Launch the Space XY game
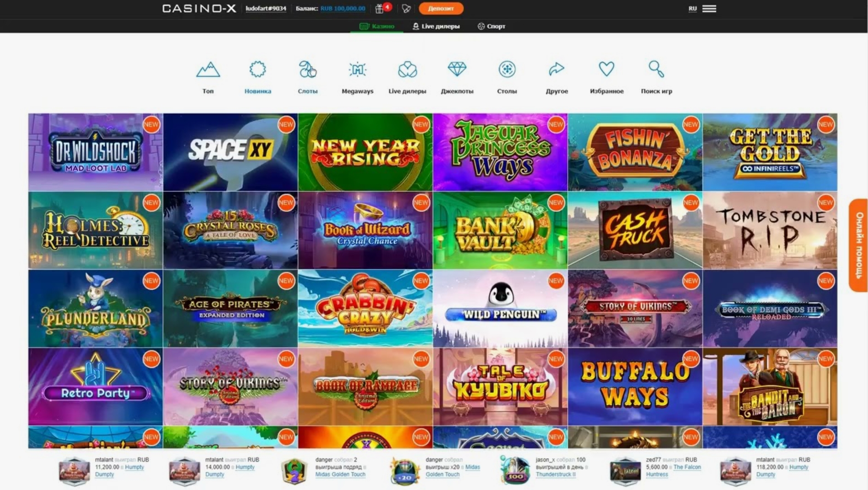This screenshot has height=490, width=868. pos(230,152)
